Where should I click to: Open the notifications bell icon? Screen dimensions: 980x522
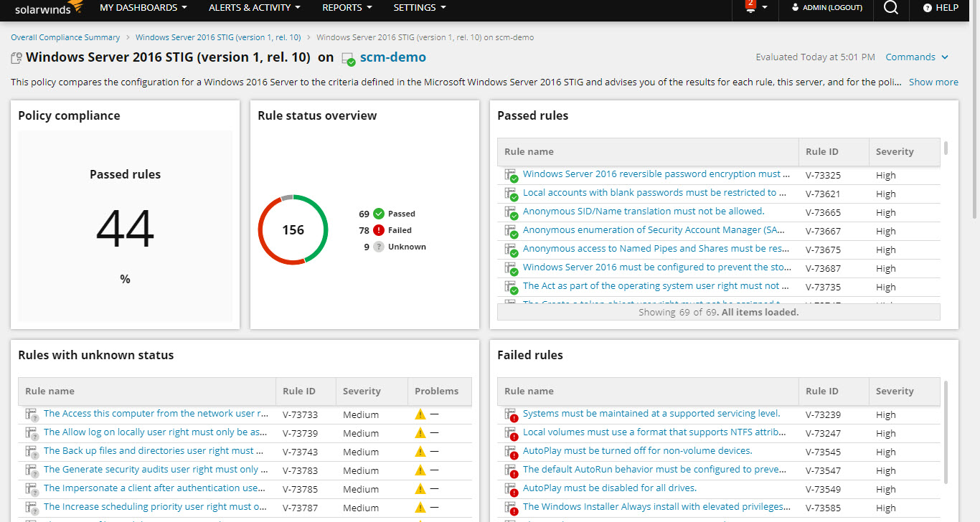pyautogui.click(x=750, y=7)
